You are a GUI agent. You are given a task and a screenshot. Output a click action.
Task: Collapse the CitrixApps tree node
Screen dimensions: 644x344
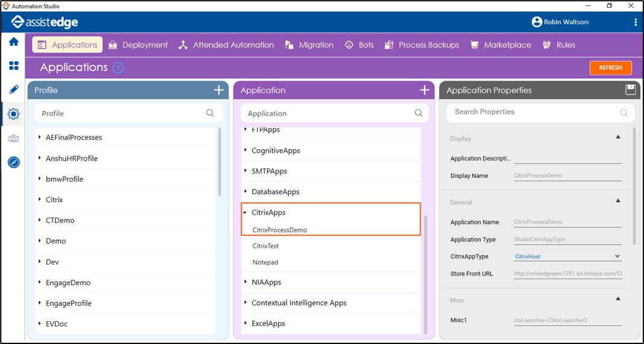(x=245, y=212)
